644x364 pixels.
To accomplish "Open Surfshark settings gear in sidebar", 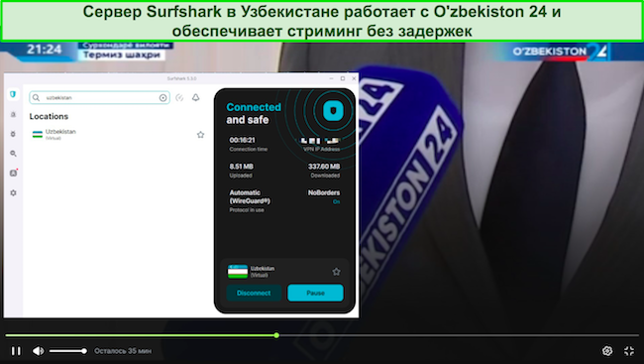I will pos(13,192).
